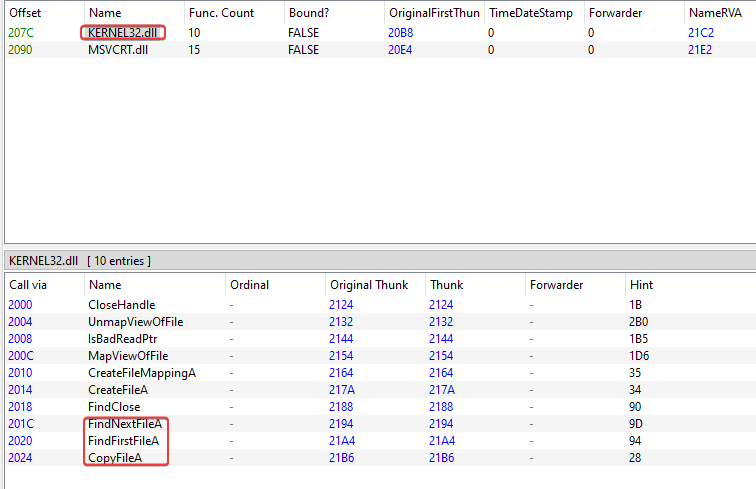The width and height of the screenshot is (756, 489).
Task: Click Call via address 2020
Action: point(20,441)
